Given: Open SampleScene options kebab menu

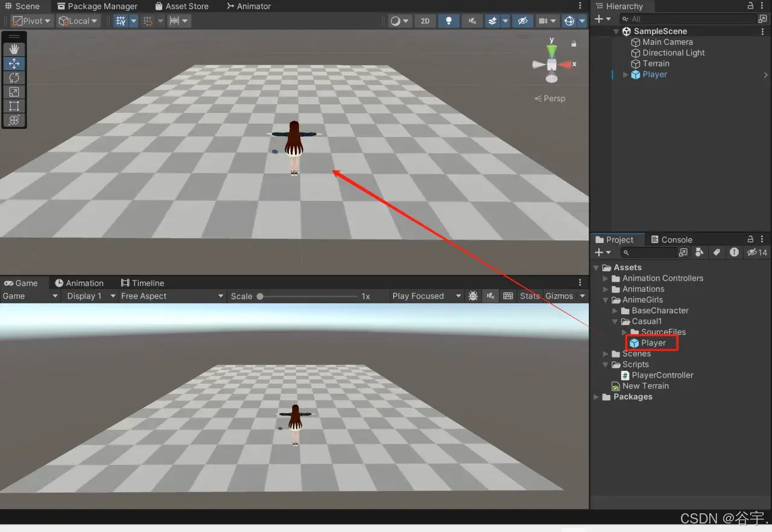Looking at the screenshot, I should [763, 31].
